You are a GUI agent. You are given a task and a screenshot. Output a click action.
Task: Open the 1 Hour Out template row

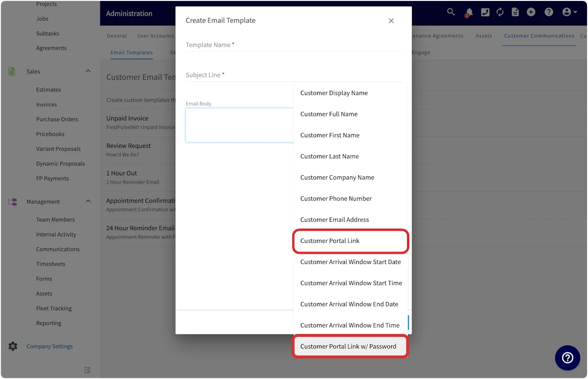click(141, 177)
